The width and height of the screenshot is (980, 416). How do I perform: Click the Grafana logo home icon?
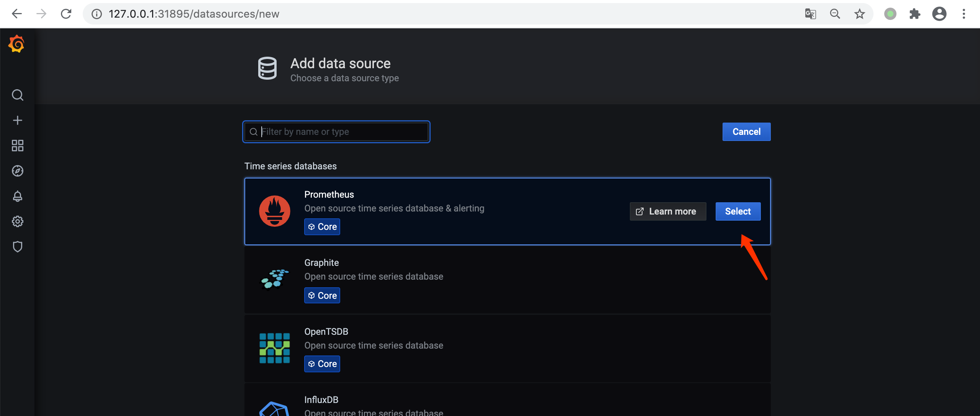coord(16,44)
